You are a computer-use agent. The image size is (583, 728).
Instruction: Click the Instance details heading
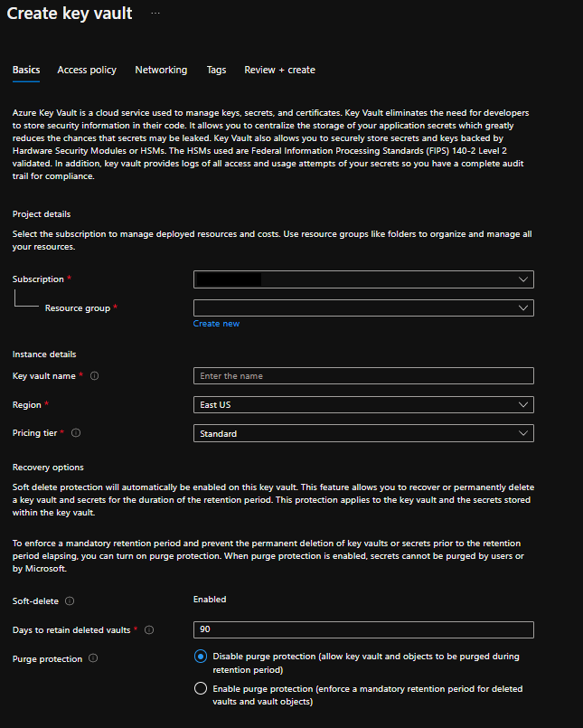(44, 355)
